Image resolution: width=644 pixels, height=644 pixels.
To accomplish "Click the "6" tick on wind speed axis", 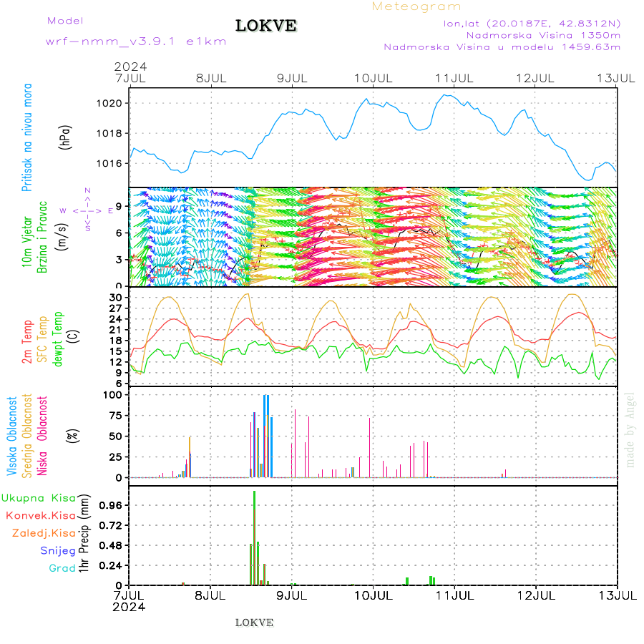I will click(119, 233).
